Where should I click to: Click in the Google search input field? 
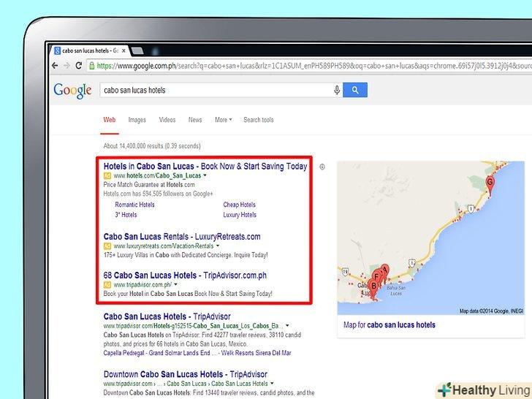pos(212,90)
